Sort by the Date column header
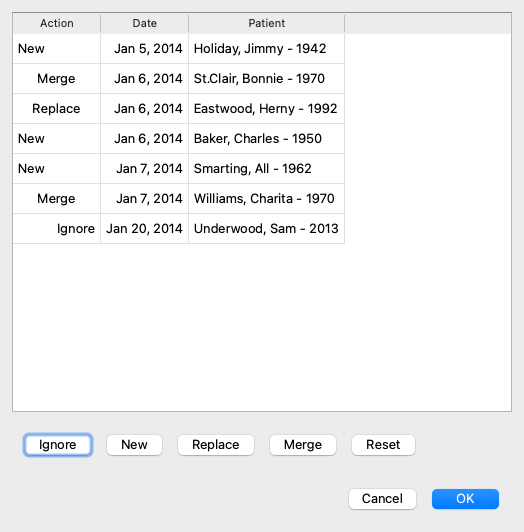Viewport: 524px width, 532px height. (145, 23)
